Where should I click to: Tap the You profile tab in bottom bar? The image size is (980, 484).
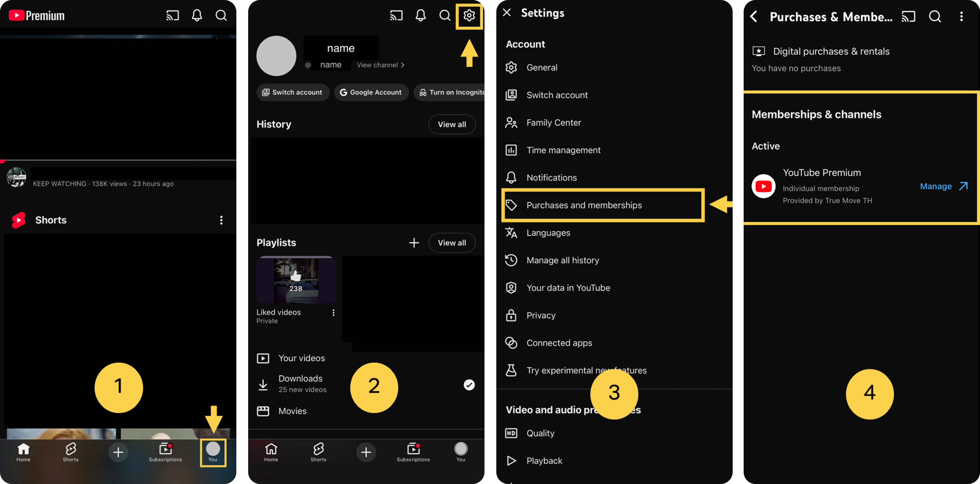coord(213,452)
